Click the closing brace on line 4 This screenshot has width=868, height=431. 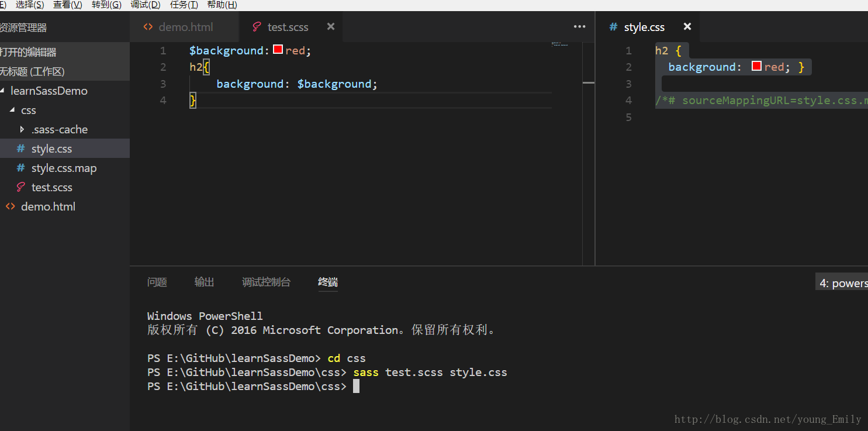coord(193,101)
